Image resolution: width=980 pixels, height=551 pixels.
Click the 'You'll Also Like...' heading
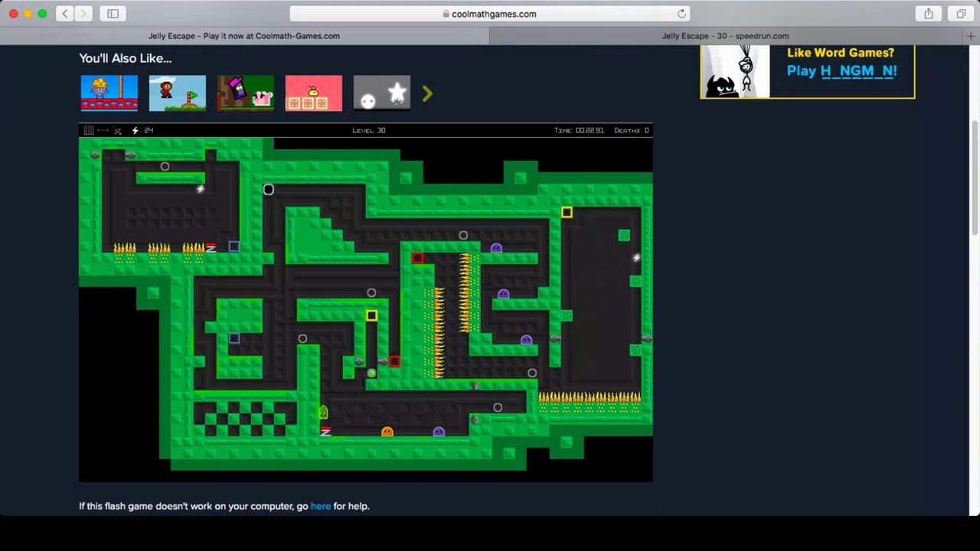pos(126,58)
